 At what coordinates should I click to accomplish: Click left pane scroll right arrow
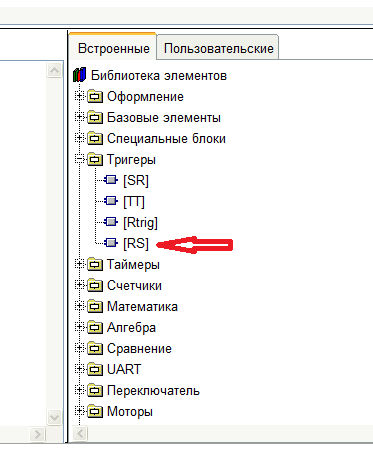click(37, 434)
